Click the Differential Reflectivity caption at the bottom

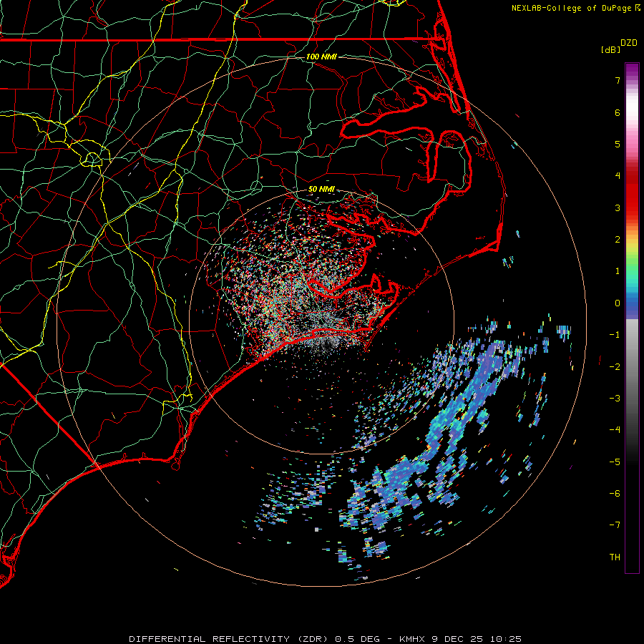(x=325, y=639)
